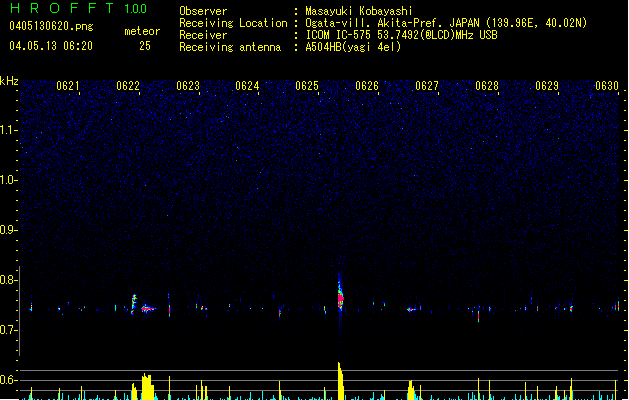Viewport: 629px width, 400px height.
Task: Click the 0623 time marker
Action: tap(187, 86)
